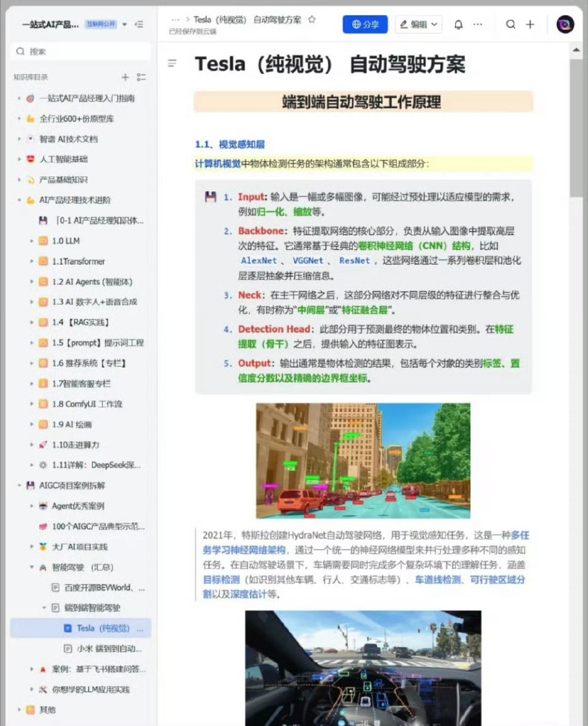588x726 pixels.
Task: Expand 全行业600+份原型库 folder
Action: click(19, 118)
